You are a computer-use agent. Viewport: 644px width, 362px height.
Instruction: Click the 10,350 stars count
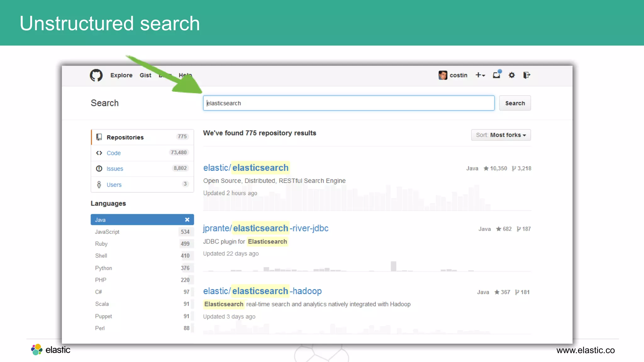[x=495, y=168]
